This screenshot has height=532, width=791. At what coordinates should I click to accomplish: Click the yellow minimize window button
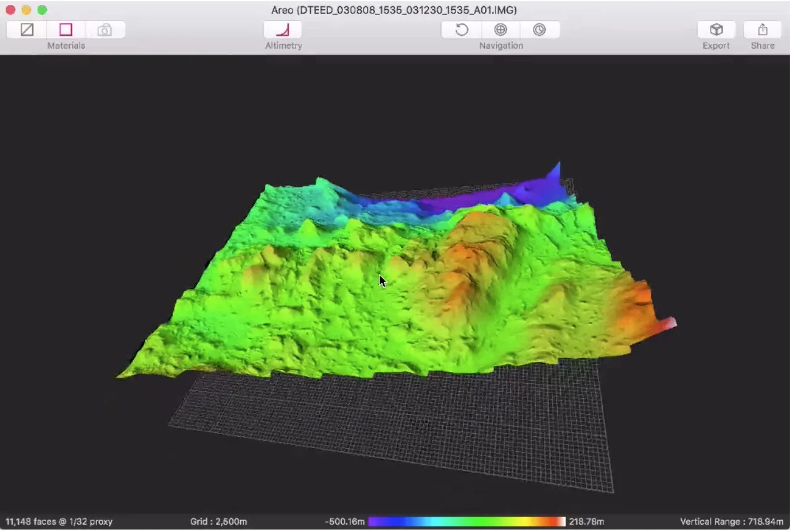point(26,10)
